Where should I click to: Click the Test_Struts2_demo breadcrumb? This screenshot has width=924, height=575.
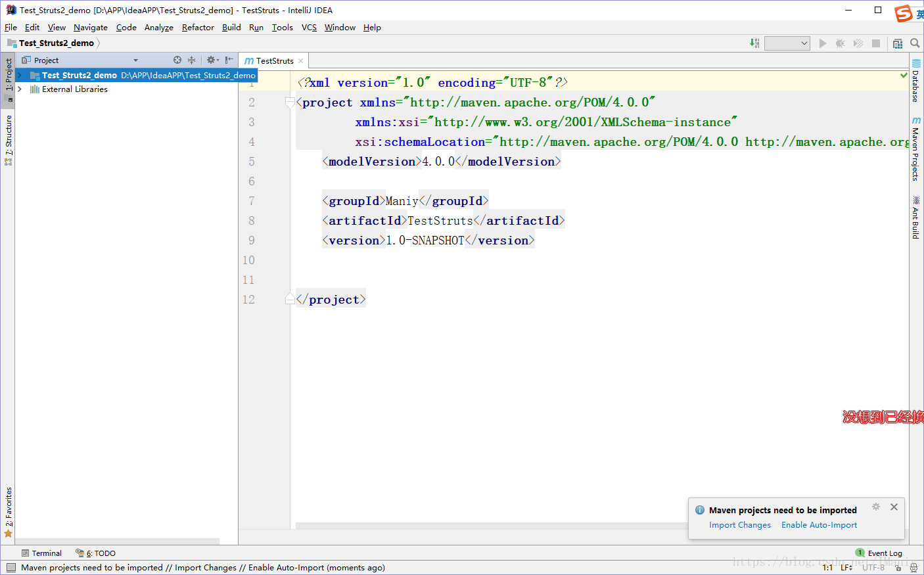tap(57, 43)
